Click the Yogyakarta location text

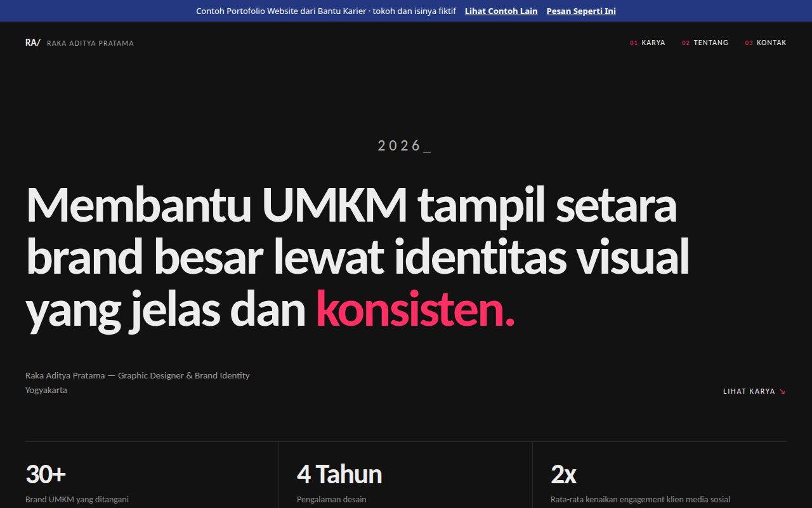(x=46, y=390)
